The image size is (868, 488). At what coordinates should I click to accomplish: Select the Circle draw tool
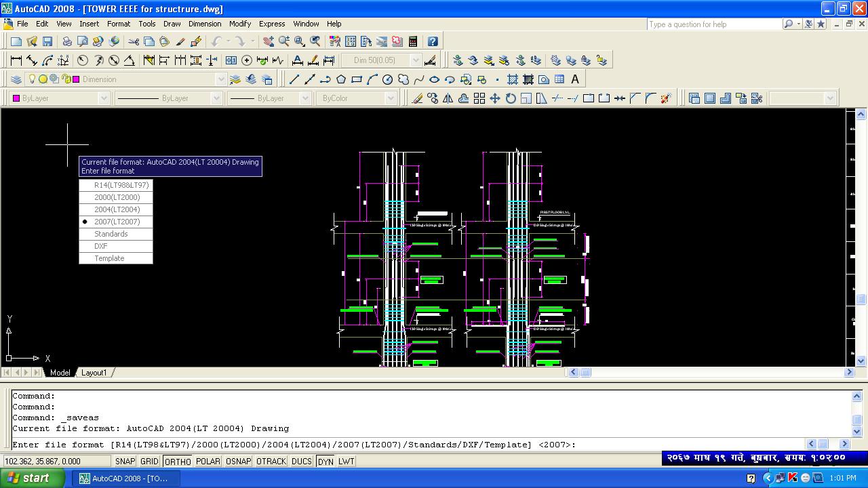point(388,79)
